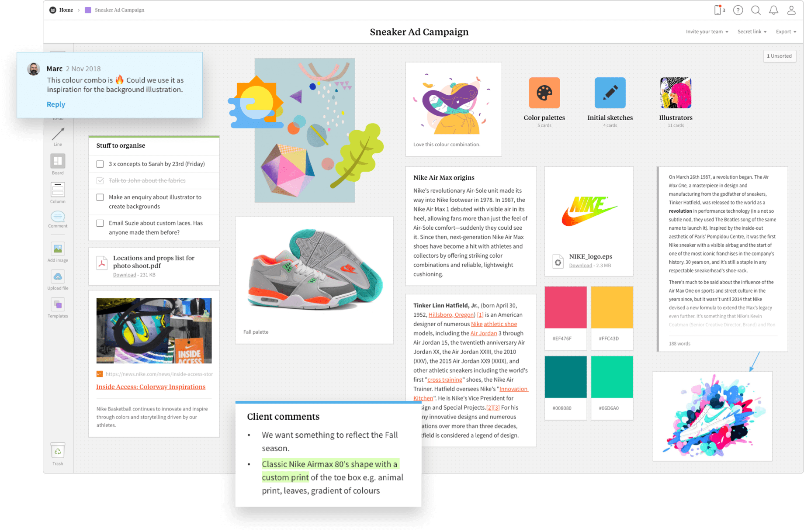
Task: Select the green #06D6A0 color swatch
Action: [x=612, y=377]
